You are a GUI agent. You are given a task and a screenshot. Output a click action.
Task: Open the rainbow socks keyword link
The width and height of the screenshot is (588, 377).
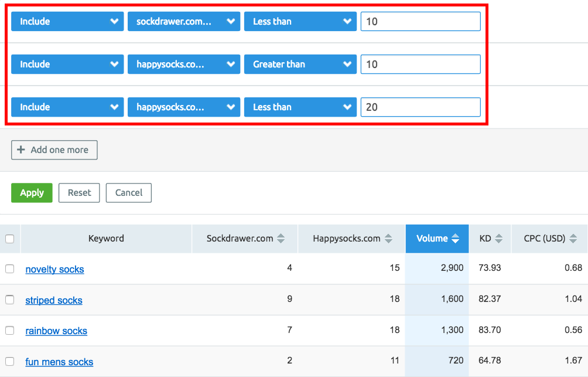click(56, 331)
